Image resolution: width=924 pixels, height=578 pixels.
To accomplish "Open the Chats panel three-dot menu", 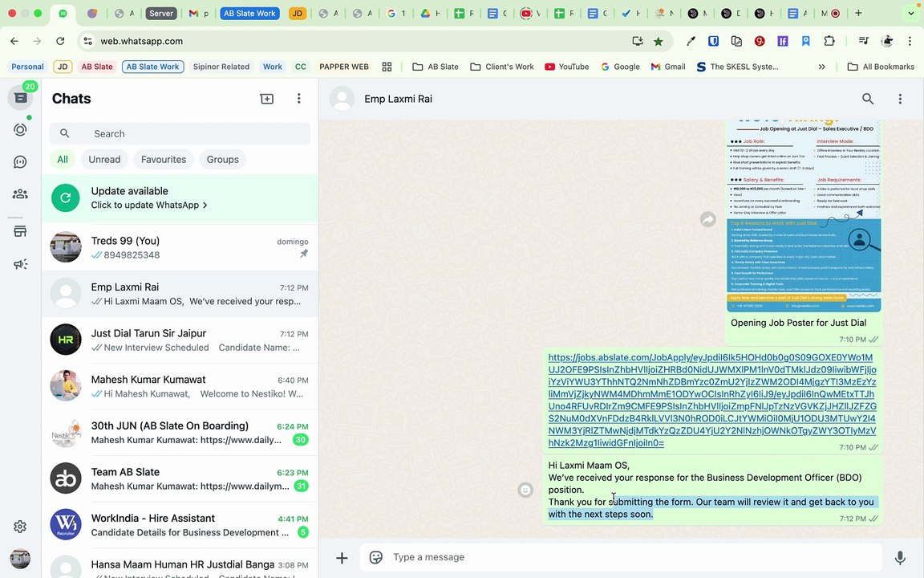I will coord(298,99).
